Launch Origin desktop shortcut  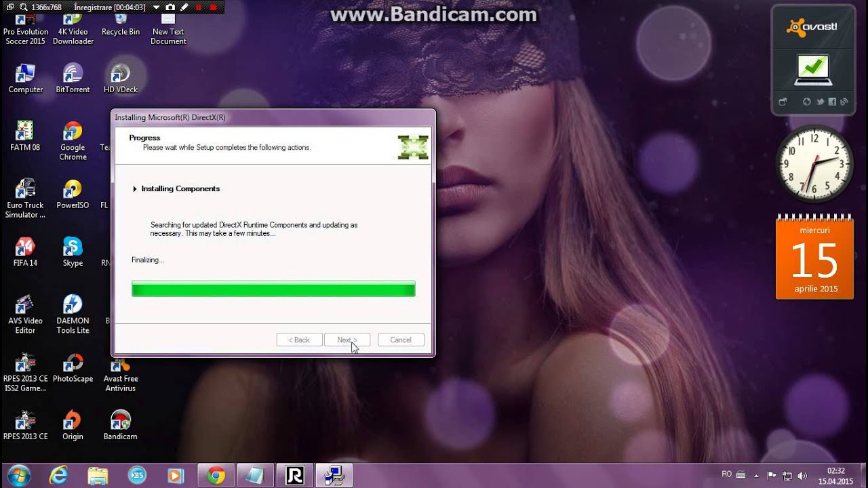pos(73,426)
